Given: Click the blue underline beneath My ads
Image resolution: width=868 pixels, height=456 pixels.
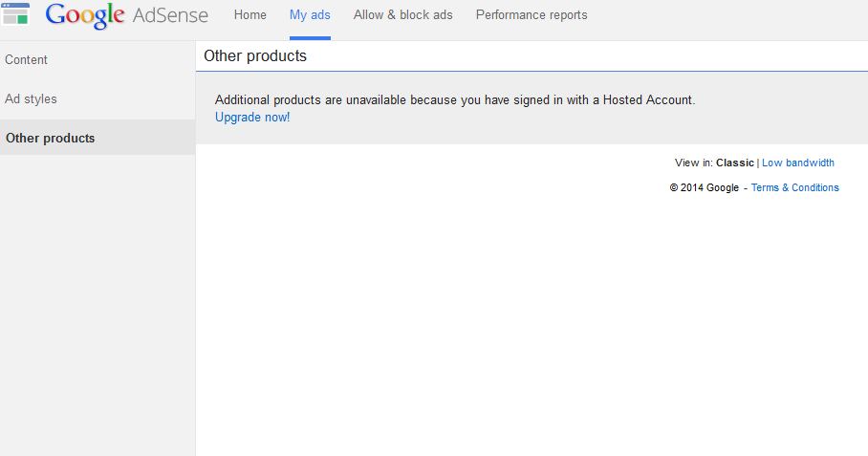Looking at the screenshot, I should pyautogui.click(x=310, y=38).
